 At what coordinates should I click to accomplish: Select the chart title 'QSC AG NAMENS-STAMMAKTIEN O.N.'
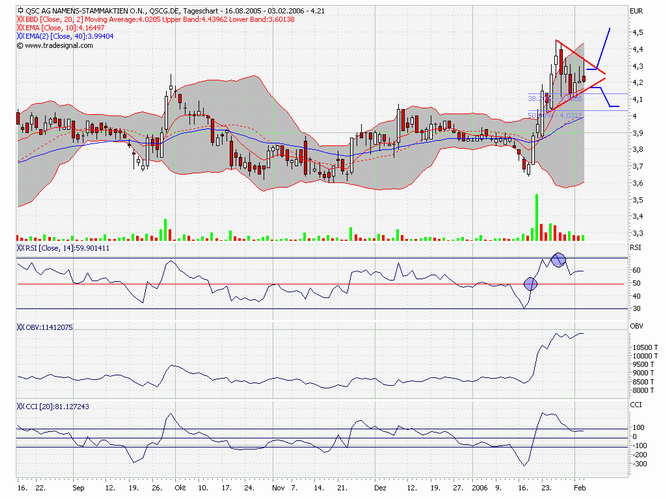click(x=85, y=11)
